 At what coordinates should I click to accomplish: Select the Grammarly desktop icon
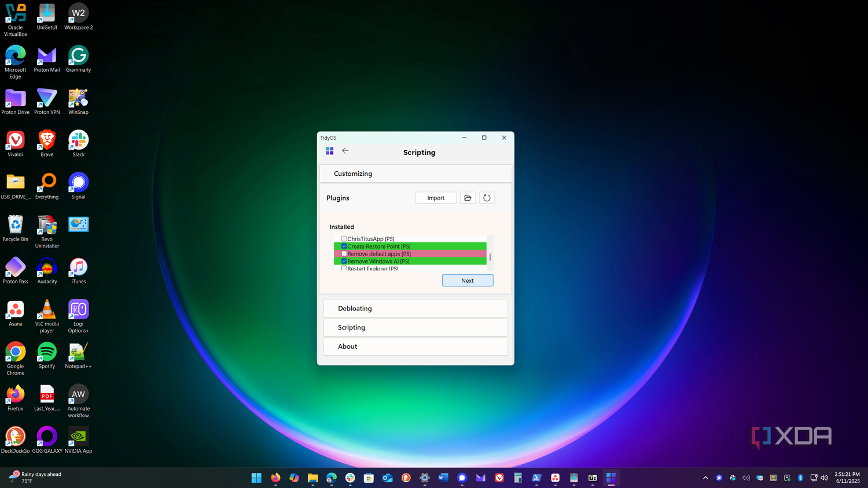78,60
